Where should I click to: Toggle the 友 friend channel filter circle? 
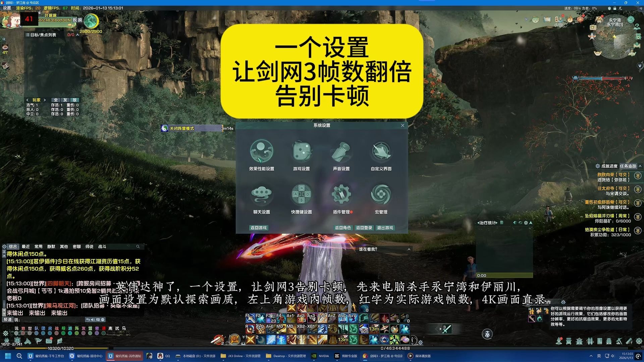(84, 333)
